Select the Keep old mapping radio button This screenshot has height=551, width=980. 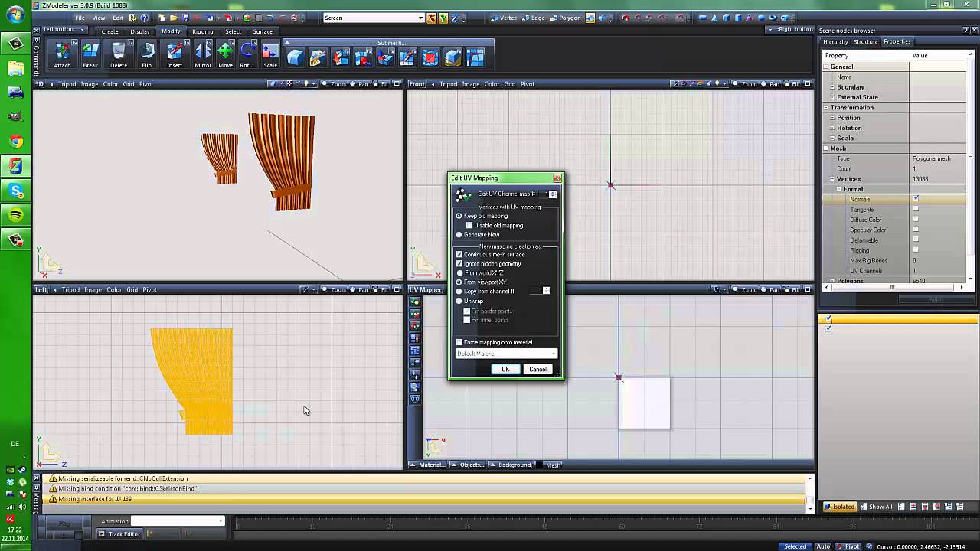[x=459, y=217]
